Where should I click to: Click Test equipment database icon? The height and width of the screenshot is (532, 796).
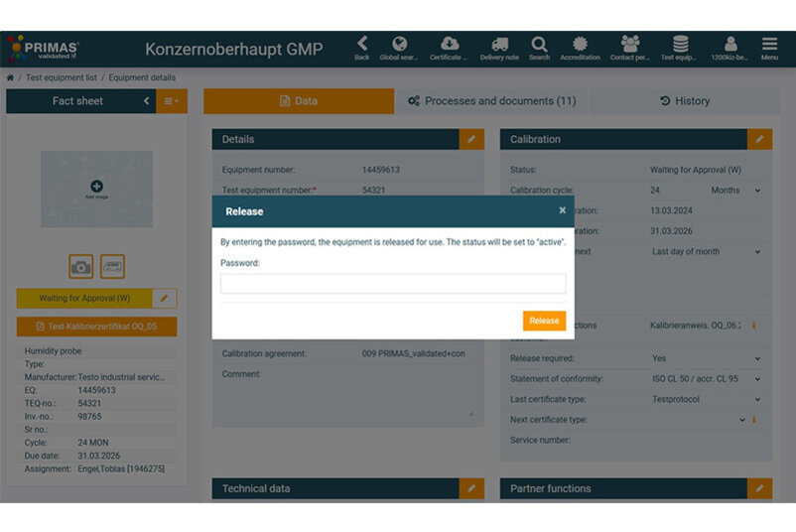(680, 44)
